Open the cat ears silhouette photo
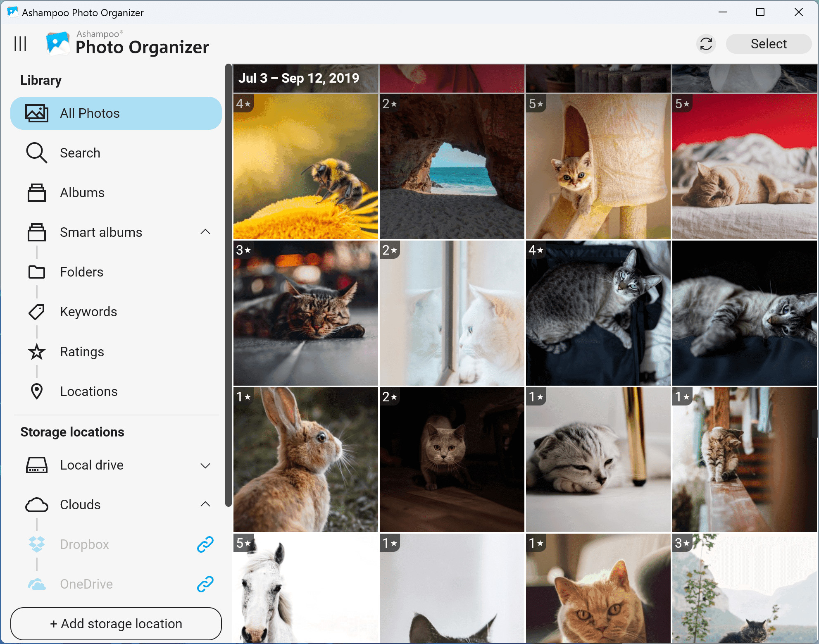 pyautogui.click(x=452, y=588)
